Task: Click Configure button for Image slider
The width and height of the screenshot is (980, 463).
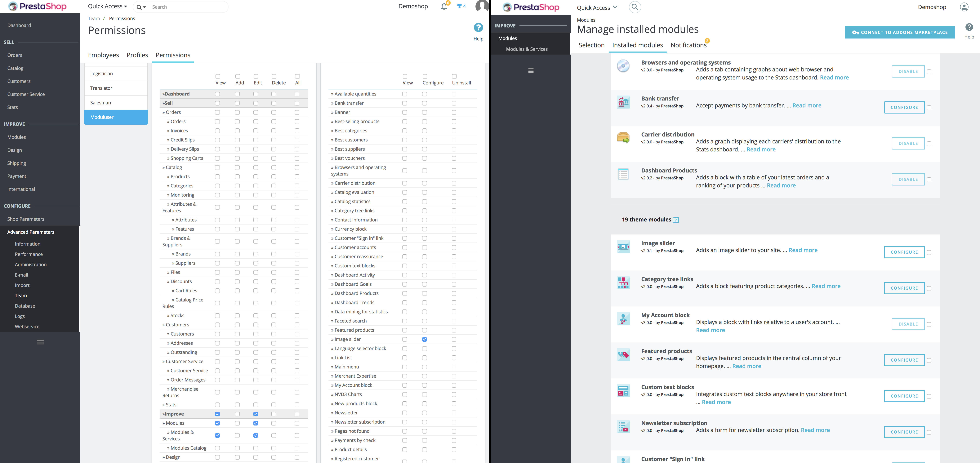Action: pos(904,252)
